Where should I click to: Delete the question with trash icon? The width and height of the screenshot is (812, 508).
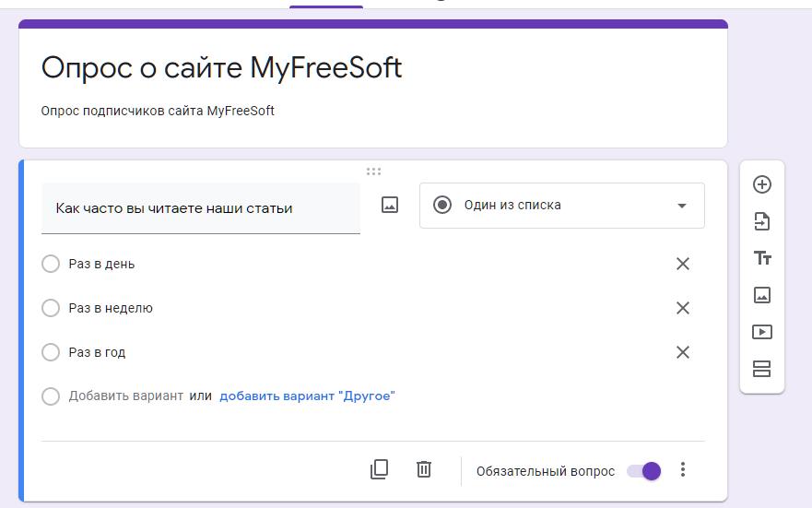[424, 469]
